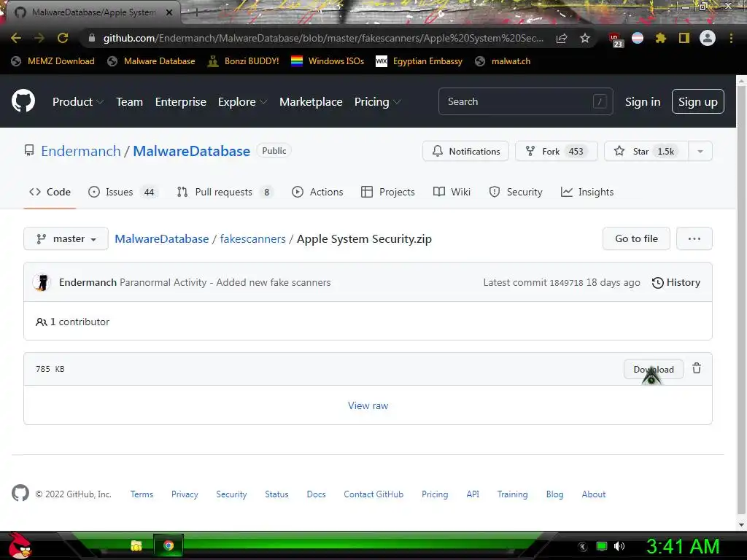Viewport: 747px width, 560px height.
Task: Open the Chrome three-dot menu
Action: click(x=731, y=38)
